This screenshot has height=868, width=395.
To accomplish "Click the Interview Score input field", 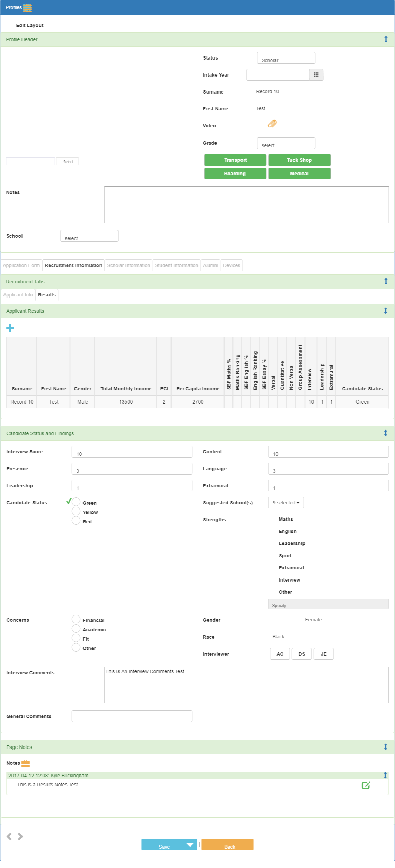I will pyautogui.click(x=132, y=452).
